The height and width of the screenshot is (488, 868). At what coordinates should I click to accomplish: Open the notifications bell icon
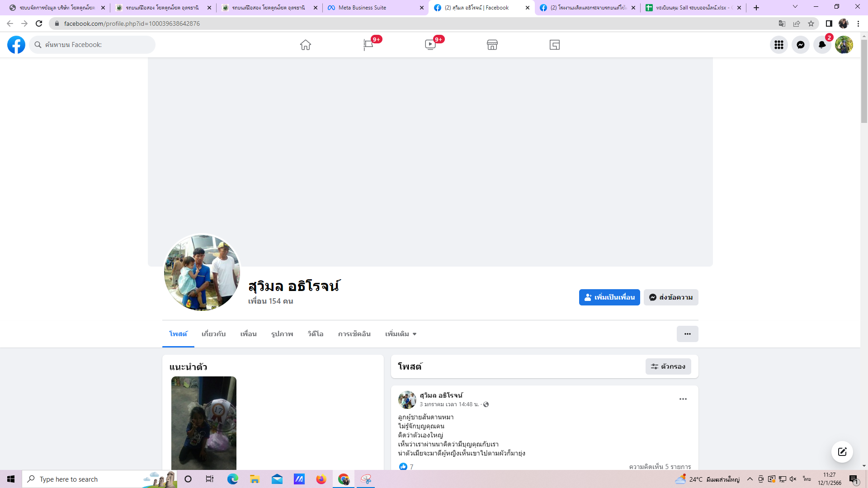(822, 45)
